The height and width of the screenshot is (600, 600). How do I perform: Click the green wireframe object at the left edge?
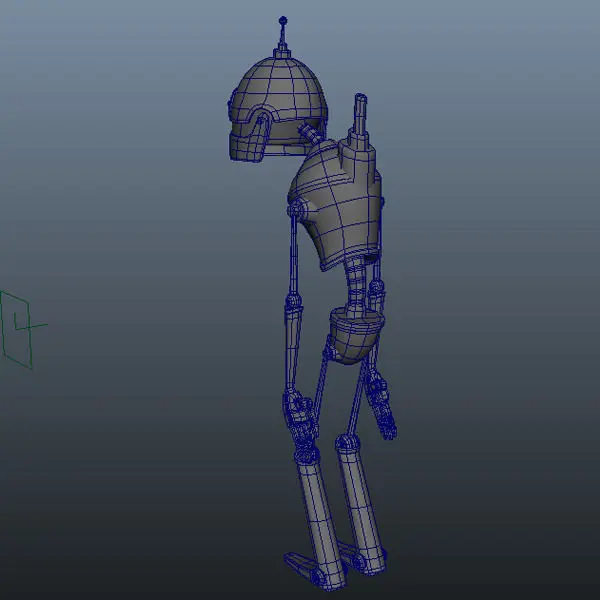click(x=23, y=329)
